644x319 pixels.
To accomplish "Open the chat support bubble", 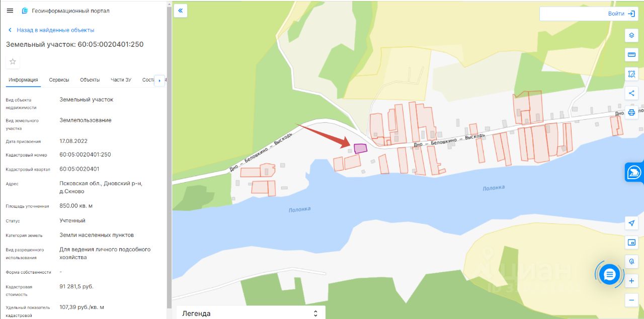I will pos(610,274).
